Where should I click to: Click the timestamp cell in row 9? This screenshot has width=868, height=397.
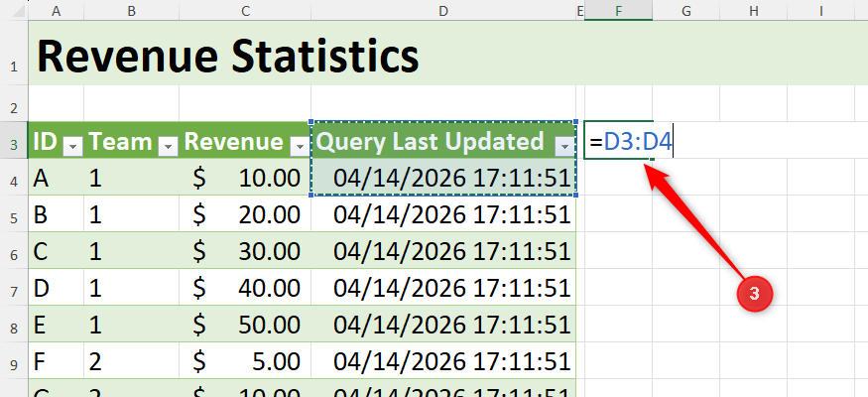pos(442,361)
